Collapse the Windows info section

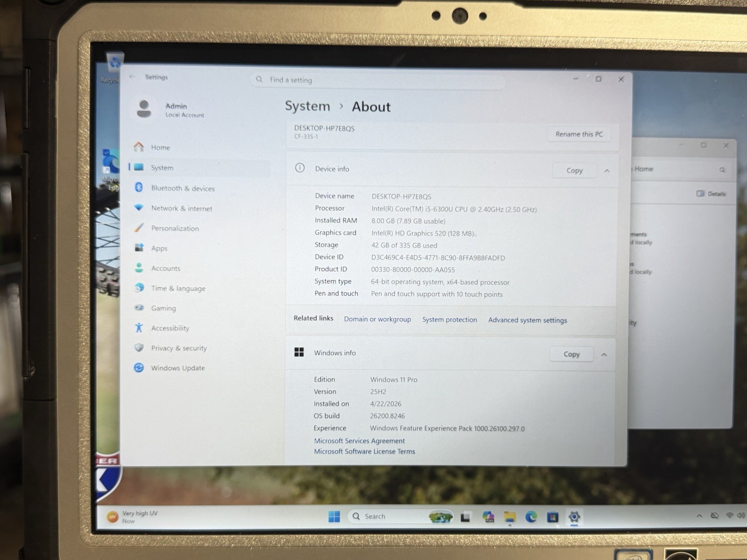(x=604, y=355)
